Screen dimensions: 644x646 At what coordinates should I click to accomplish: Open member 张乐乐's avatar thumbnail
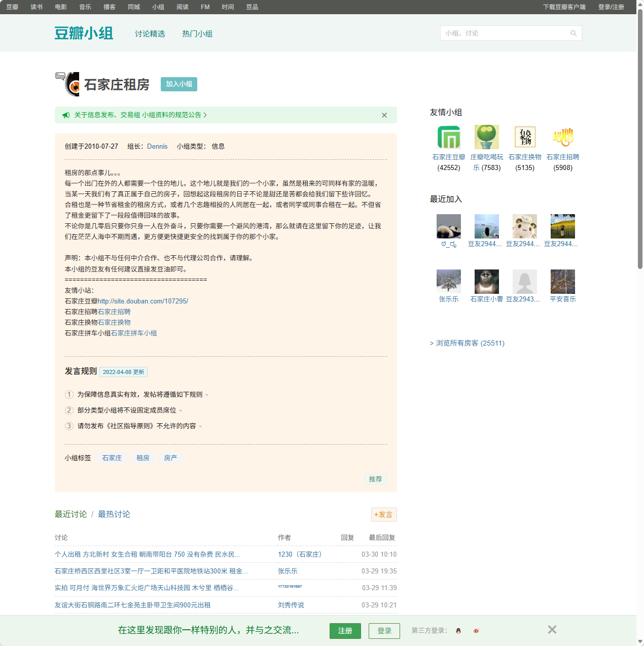pos(448,281)
